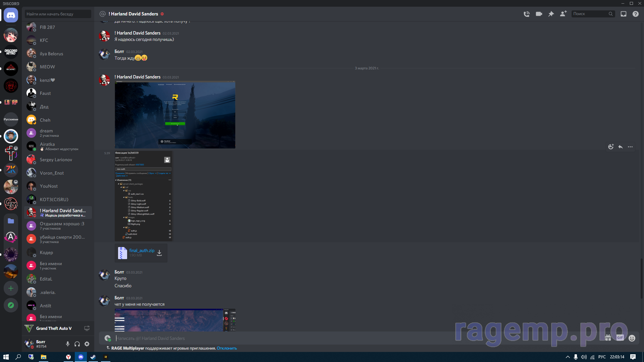Open the MEOW conversation
Screen dimensions: 644x362
58,67
